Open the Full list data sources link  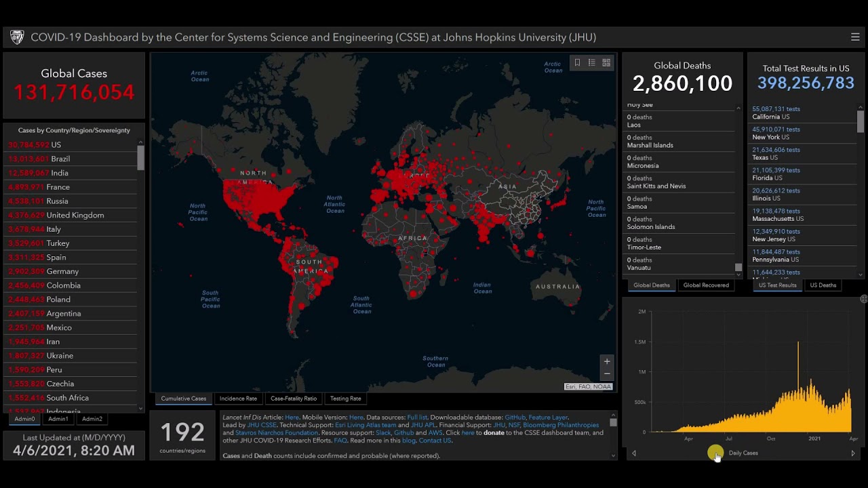(417, 418)
